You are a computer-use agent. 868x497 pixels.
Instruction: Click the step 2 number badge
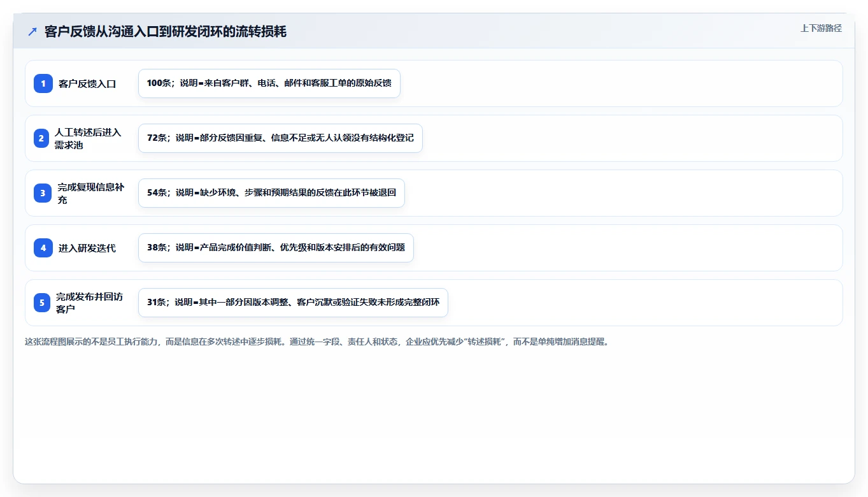[x=41, y=138]
